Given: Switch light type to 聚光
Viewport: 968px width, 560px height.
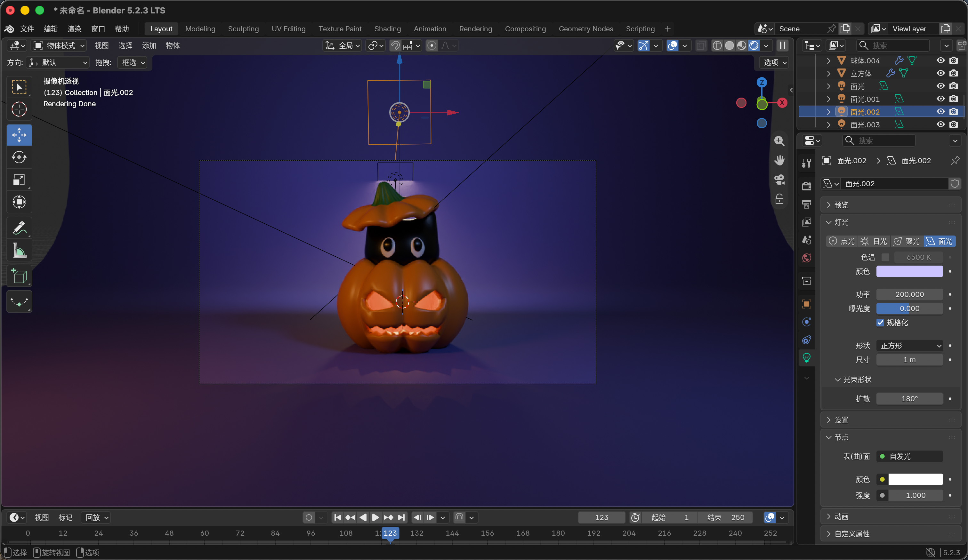Looking at the screenshot, I should point(907,241).
